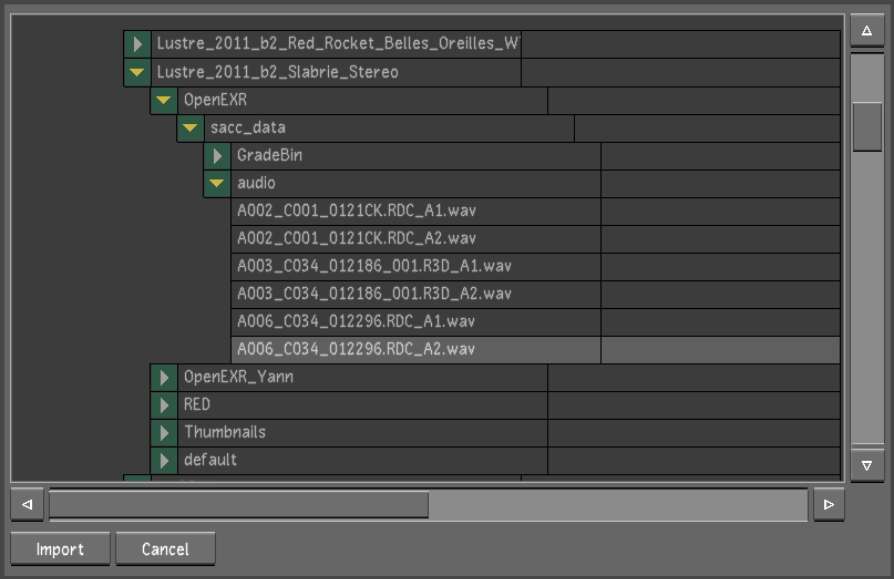
Task: Expand the Lustre_2011_b2_Red_Rocket_Belles_Oreilles folder
Action: click(x=137, y=44)
